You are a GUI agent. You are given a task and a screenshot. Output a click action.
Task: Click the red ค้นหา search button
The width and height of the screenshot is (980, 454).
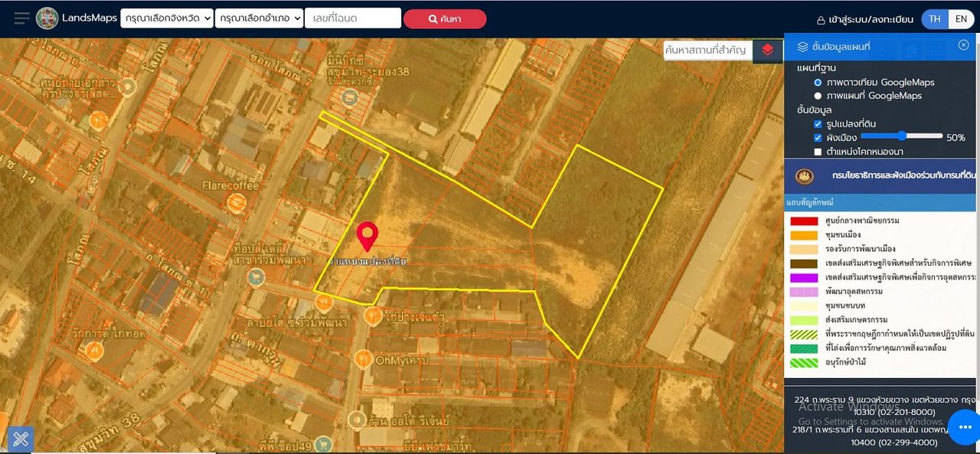(444, 19)
